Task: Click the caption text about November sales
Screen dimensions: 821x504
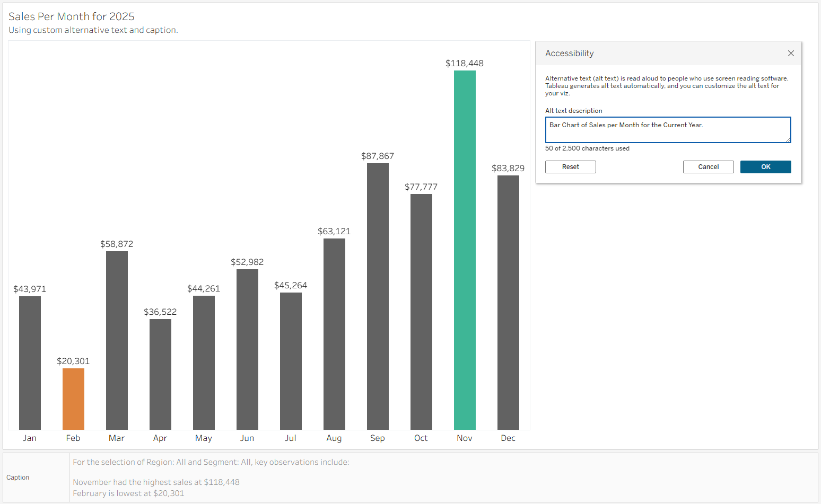Action: pos(156,482)
